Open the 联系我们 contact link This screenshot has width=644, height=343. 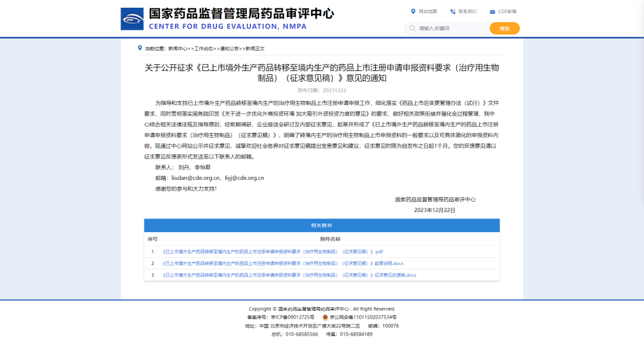click(469, 11)
